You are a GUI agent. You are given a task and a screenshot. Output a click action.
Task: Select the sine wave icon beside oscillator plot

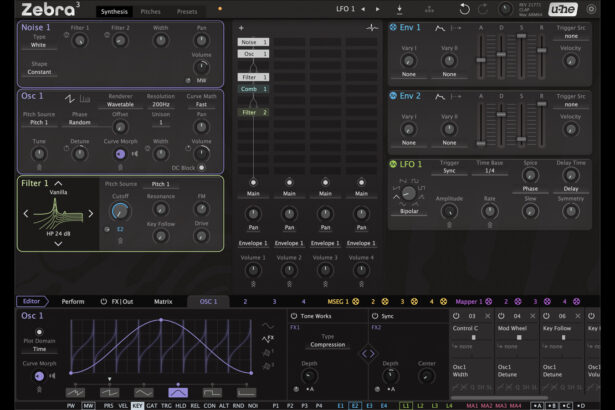tap(268, 326)
